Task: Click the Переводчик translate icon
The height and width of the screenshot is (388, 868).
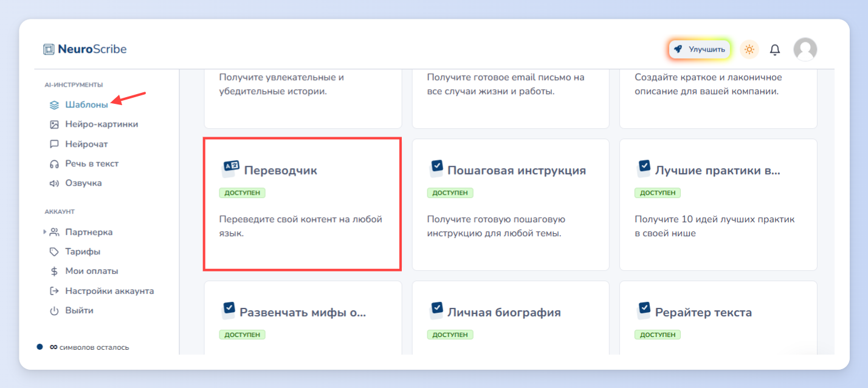Action: point(230,168)
